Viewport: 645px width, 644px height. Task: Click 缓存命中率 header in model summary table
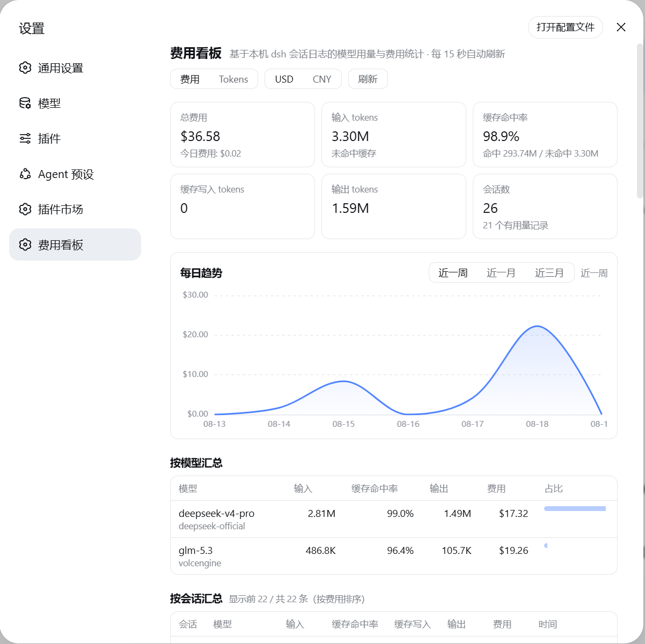(x=375, y=488)
